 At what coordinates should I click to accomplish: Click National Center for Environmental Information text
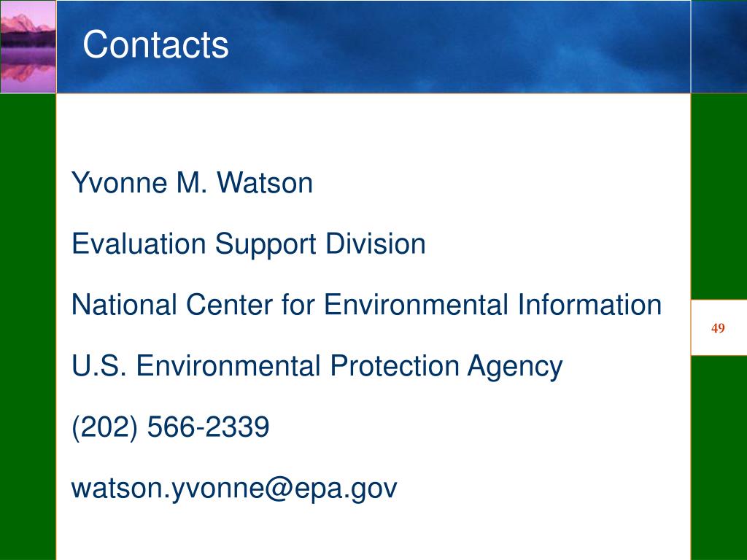366,305
